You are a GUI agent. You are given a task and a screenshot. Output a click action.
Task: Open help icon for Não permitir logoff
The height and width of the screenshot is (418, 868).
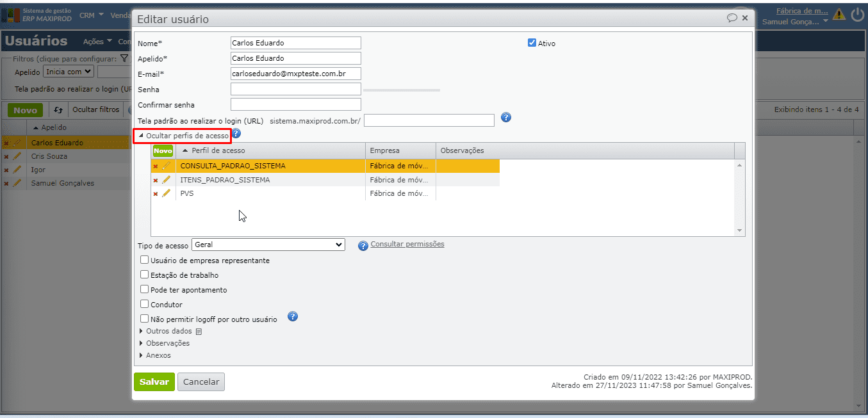293,316
